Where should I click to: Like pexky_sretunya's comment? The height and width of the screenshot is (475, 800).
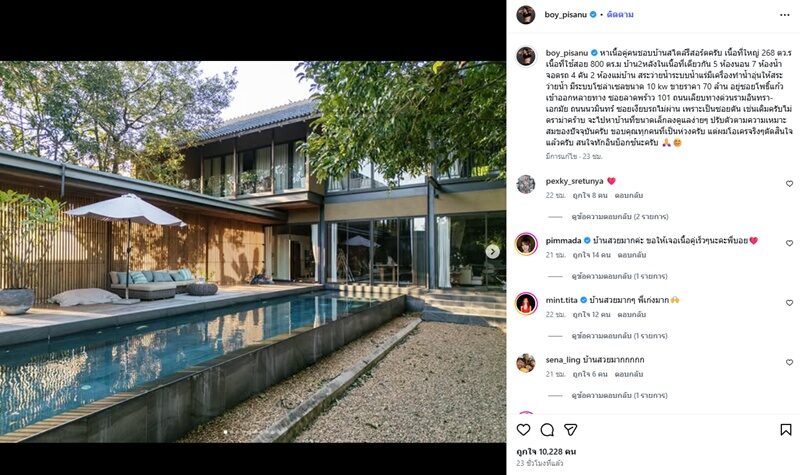point(788,184)
